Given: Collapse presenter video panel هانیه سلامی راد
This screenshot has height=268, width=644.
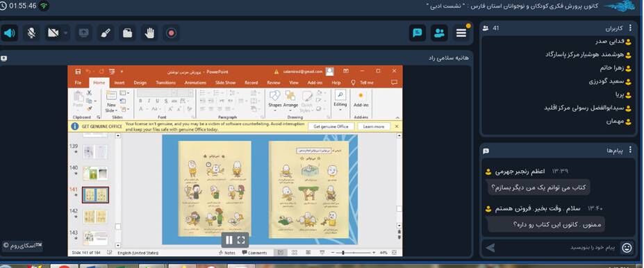Looking at the screenshot, I should 3,58.
